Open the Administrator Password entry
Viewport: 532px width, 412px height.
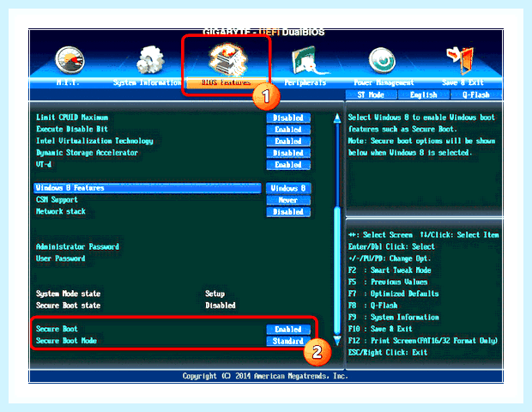click(x=77, y=246)
